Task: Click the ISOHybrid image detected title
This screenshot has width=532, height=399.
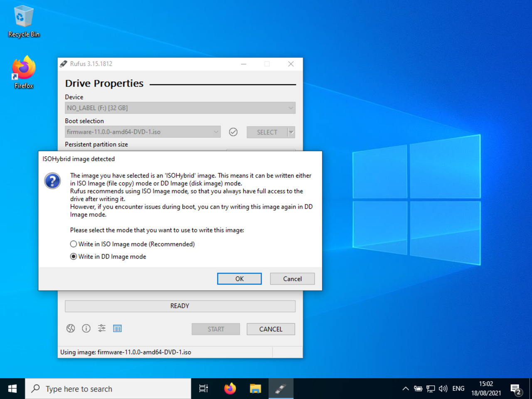Action: 79,159
